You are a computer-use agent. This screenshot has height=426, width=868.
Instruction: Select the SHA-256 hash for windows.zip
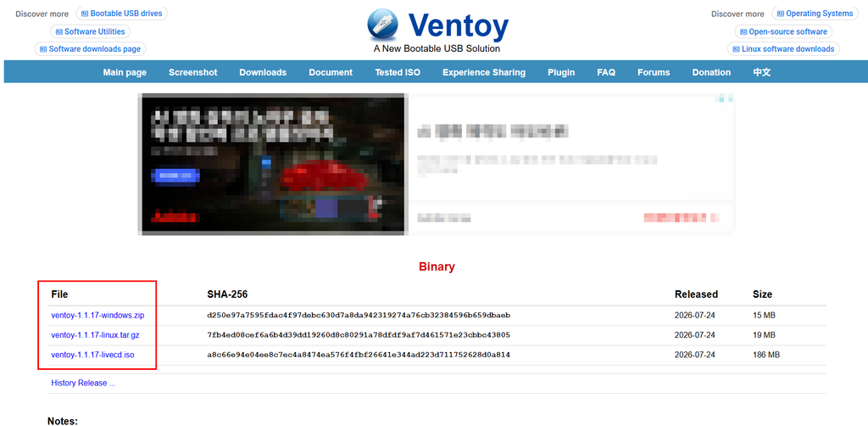click(359, 315)
